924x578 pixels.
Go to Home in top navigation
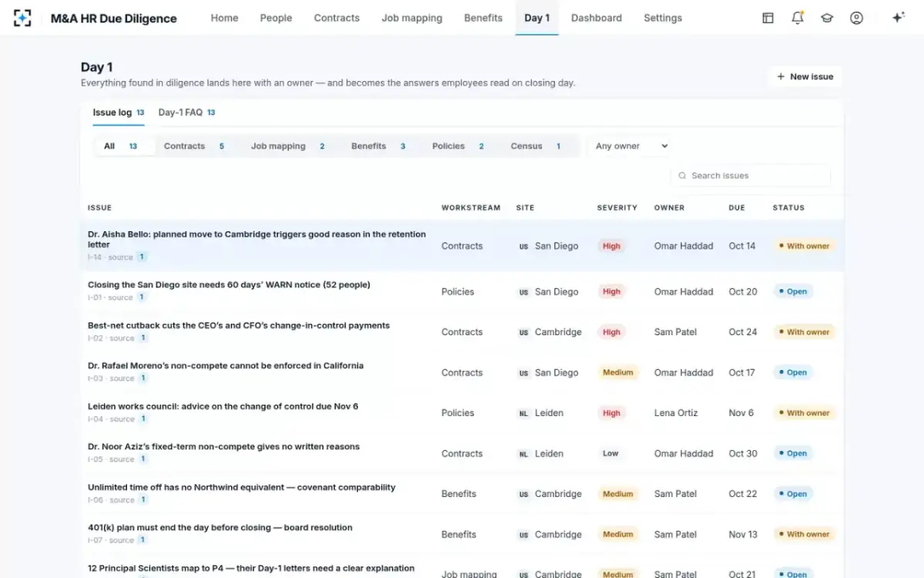224,18
